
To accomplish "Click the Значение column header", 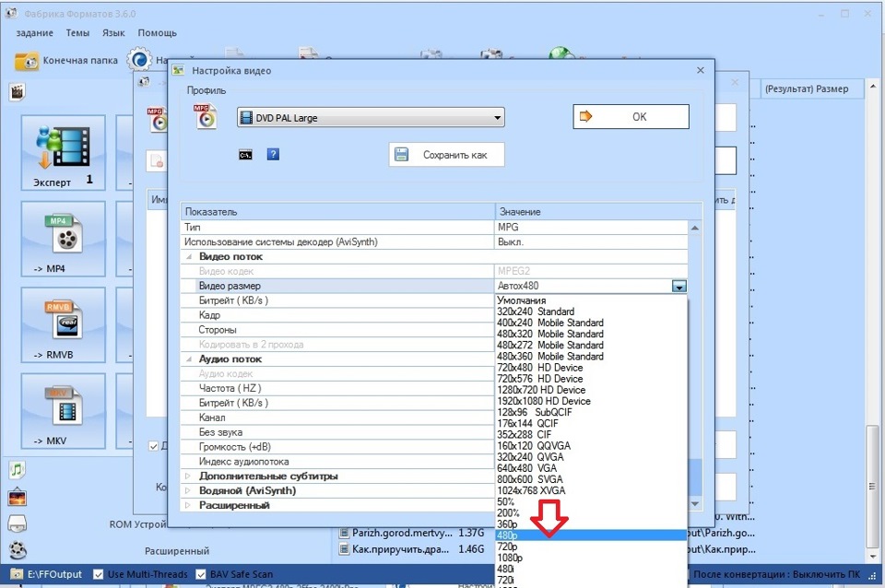I will (598, 212).
